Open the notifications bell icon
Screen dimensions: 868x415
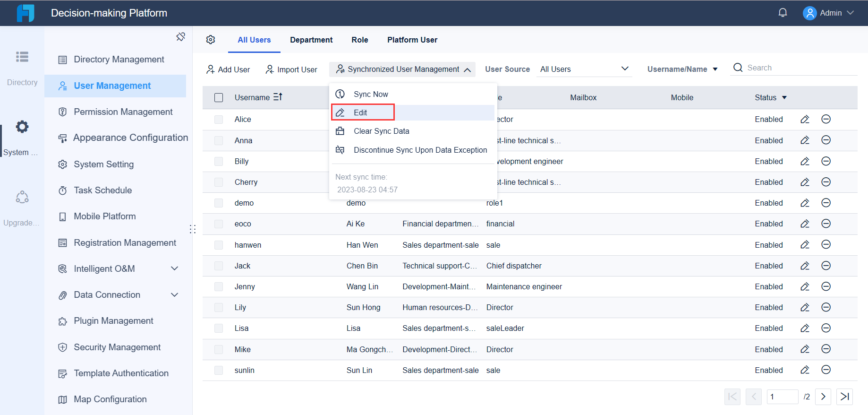(x=783, y=13)
